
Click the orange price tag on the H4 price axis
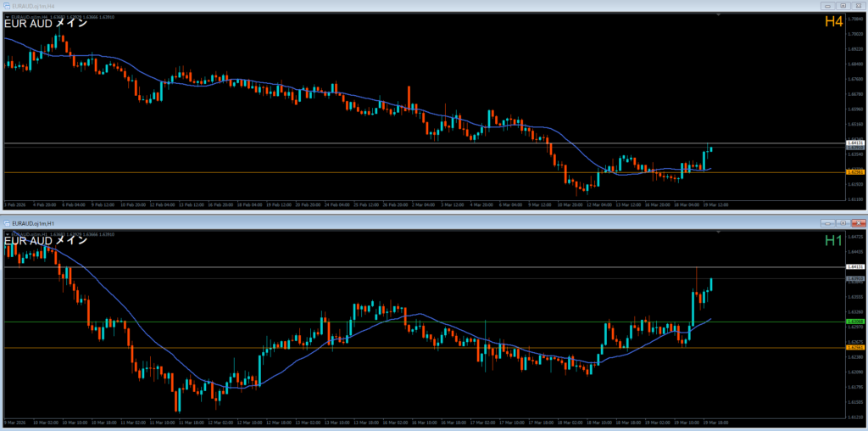point(854,172)
